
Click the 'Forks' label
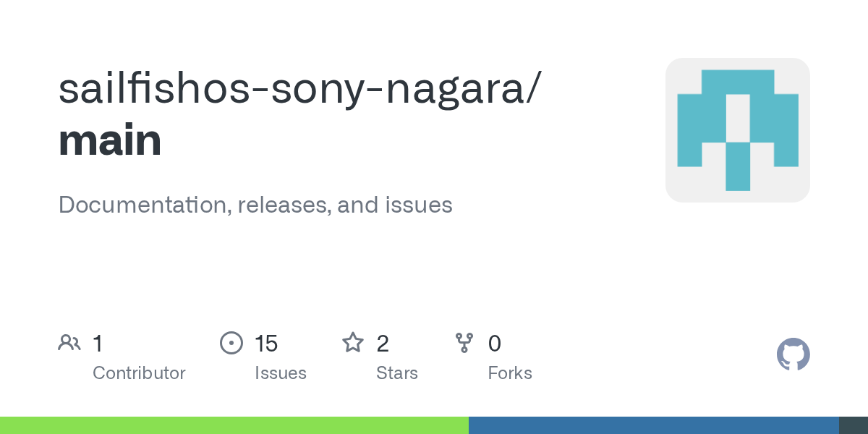tap(510, 373)
